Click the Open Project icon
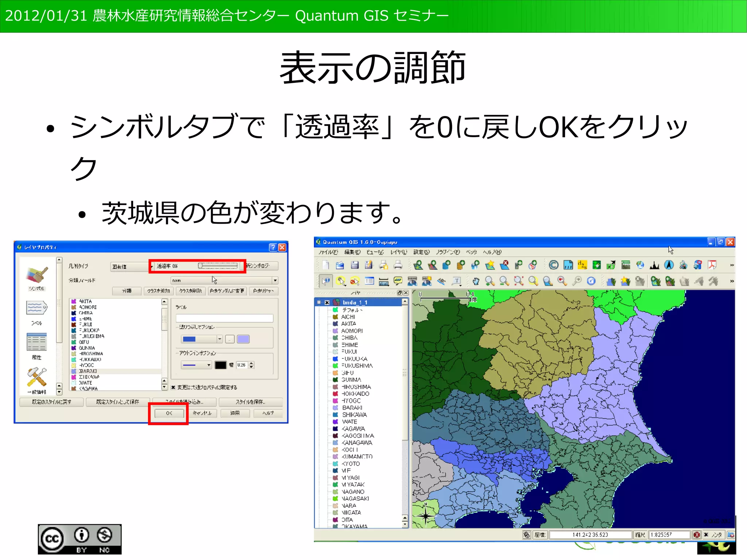The image size is (747, 560). tap(340, 265)
